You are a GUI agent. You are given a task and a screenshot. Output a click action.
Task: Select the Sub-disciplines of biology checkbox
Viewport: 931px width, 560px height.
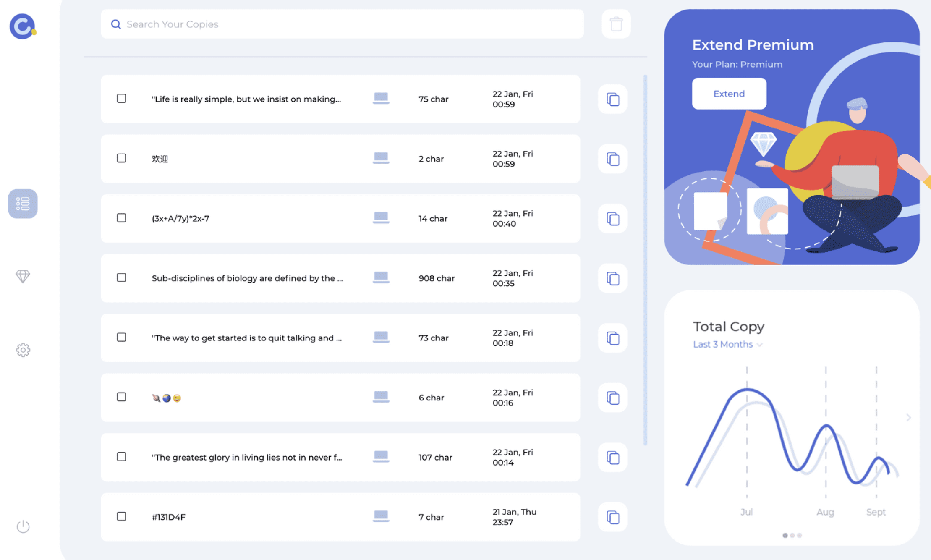pos(121,277)
